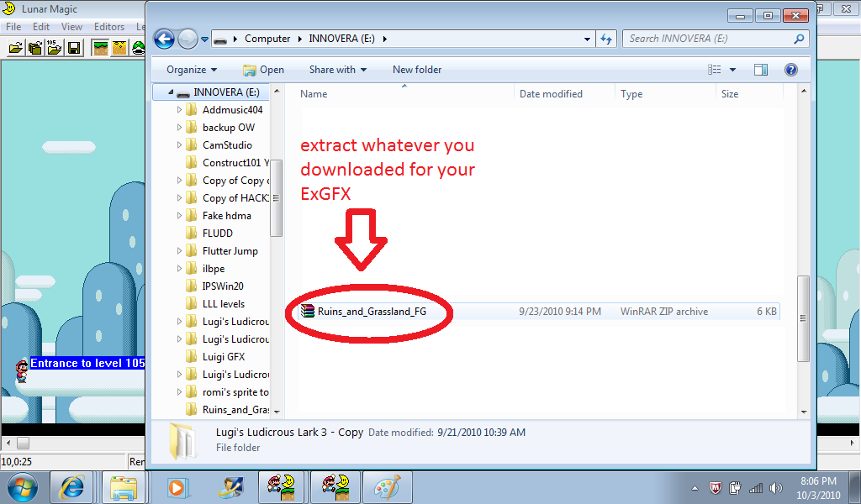Open Windows Media Player from the taskbar
The image size is (861, 504).
pos(177,487)
